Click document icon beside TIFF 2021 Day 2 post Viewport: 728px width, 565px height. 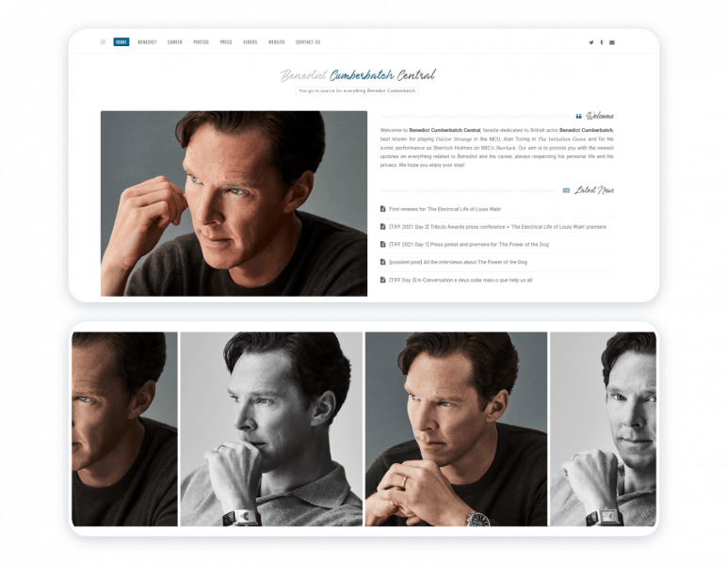(383, 227)
